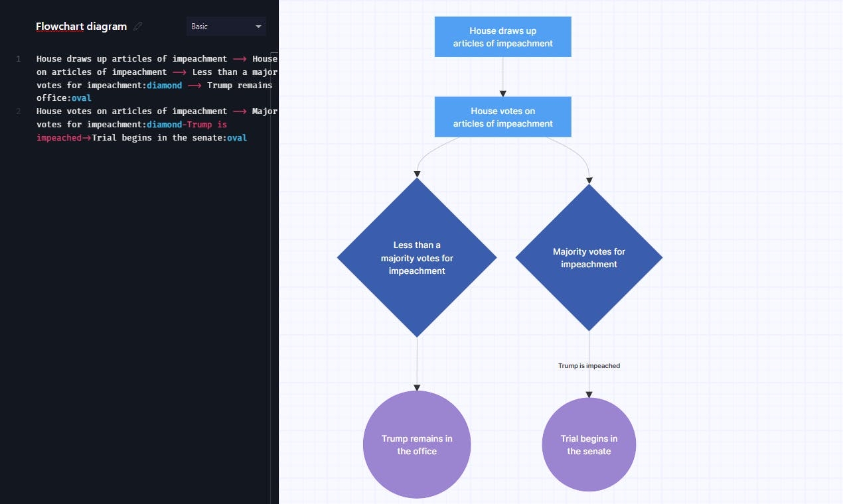
Task: Place cursor on code line 1
Action: pyautogui.click(x=157, y=78)
